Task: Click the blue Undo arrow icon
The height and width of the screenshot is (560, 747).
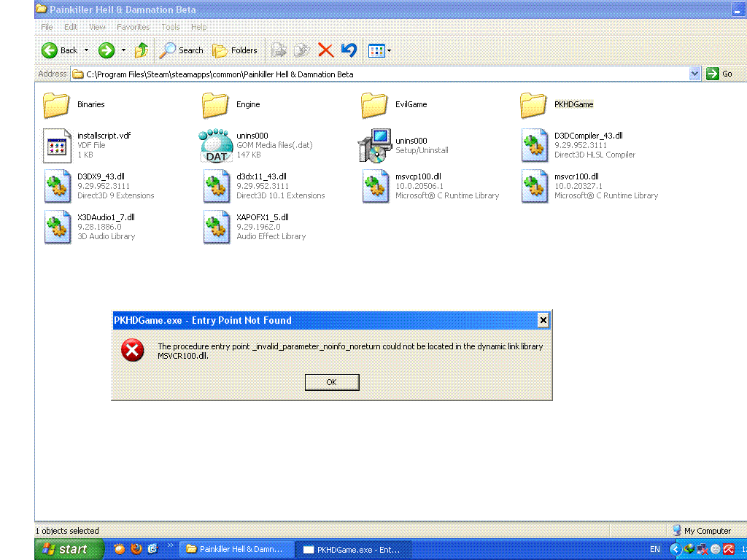Action: tap(349, 50)
